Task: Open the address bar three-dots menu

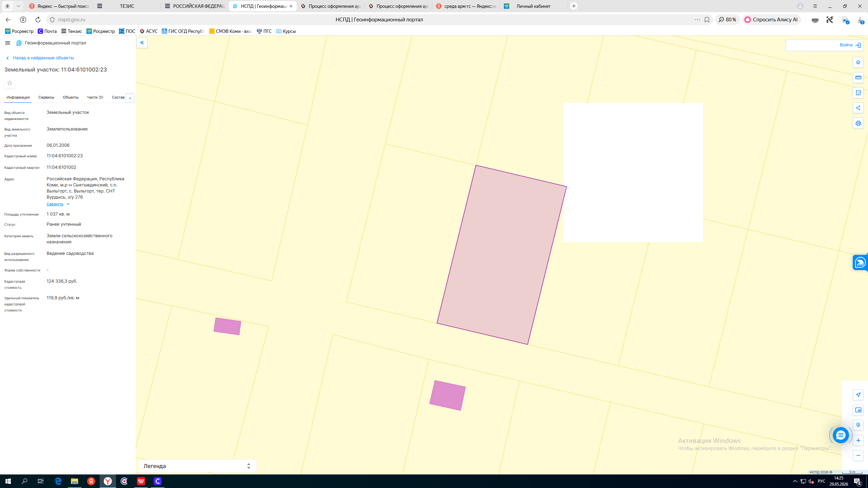Action: [x=697, y=20]
